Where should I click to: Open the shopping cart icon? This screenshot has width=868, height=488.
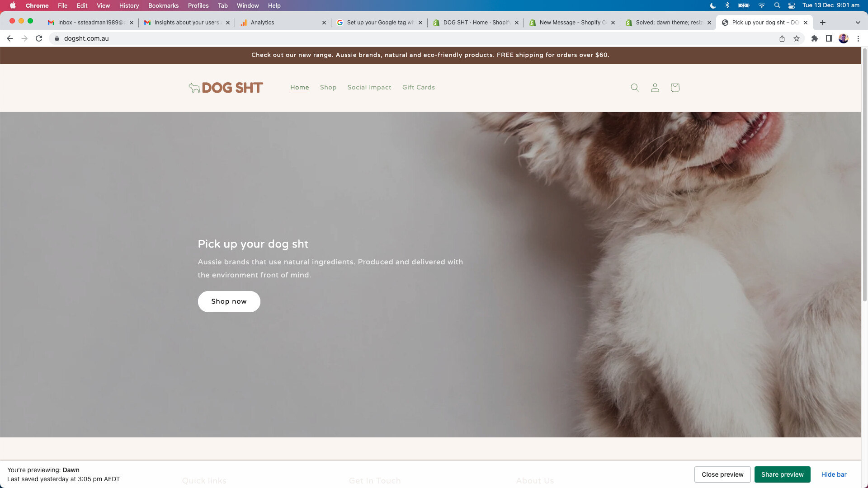point(675,88)
